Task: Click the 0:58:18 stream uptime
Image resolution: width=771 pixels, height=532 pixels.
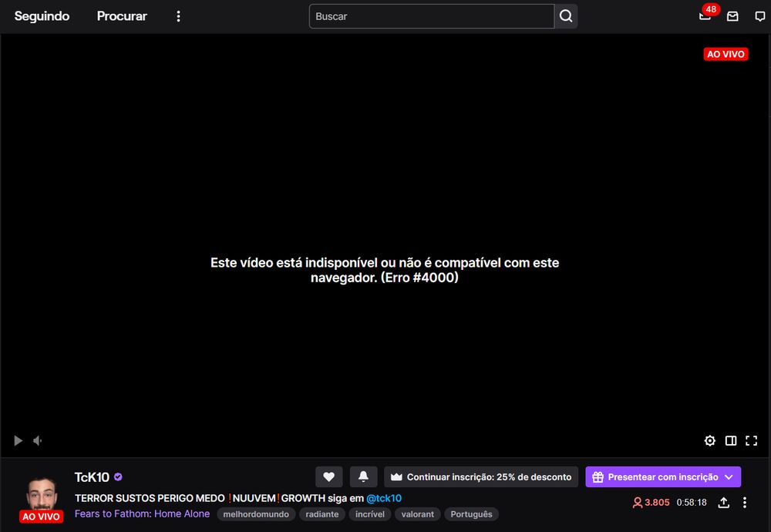Action: [692, 503]
